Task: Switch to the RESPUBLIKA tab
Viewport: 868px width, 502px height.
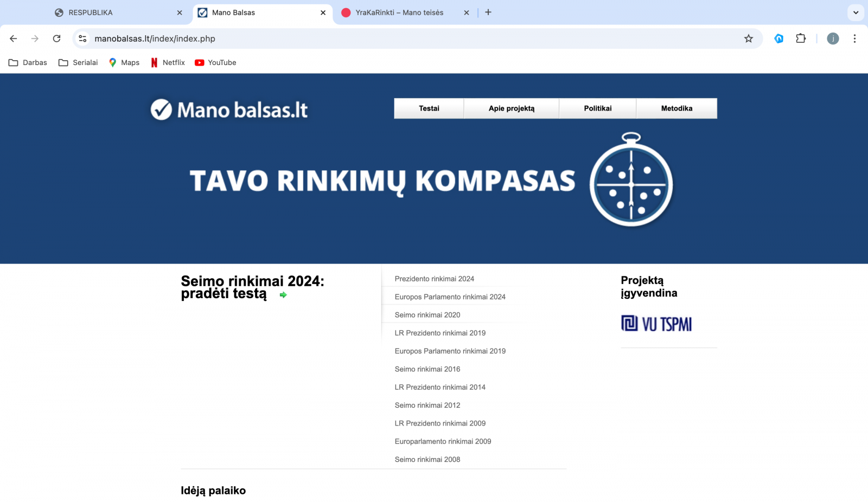Action: click(x=118, y=12)
